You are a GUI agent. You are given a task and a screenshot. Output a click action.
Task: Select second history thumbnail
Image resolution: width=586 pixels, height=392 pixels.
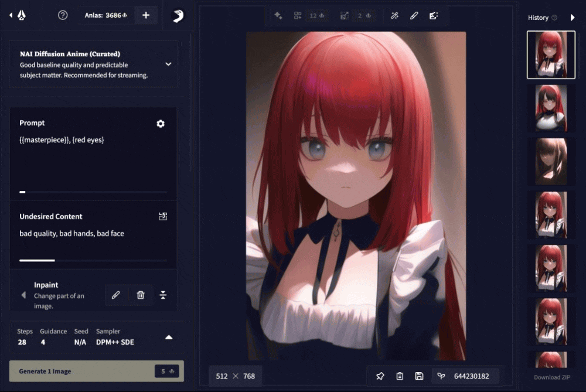pos(551,108)
